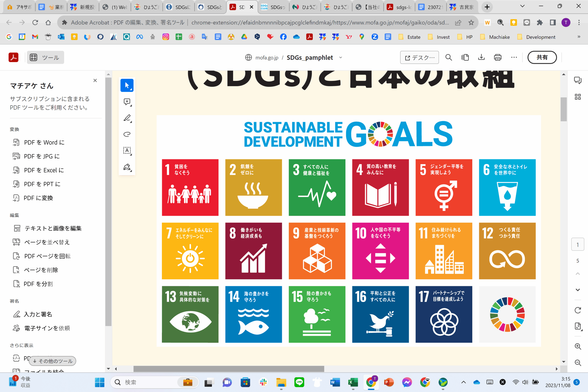The height and width of the screenshot is (392, 588).
Task: Select the text box tool
Action: tap(127, 150)
